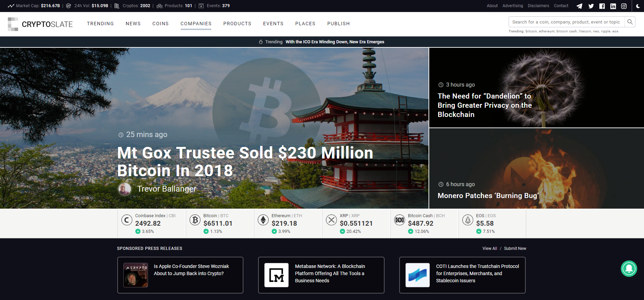Open COTI Trustchain Protocol press release
The image size is (644, 300).
(462, 275)
